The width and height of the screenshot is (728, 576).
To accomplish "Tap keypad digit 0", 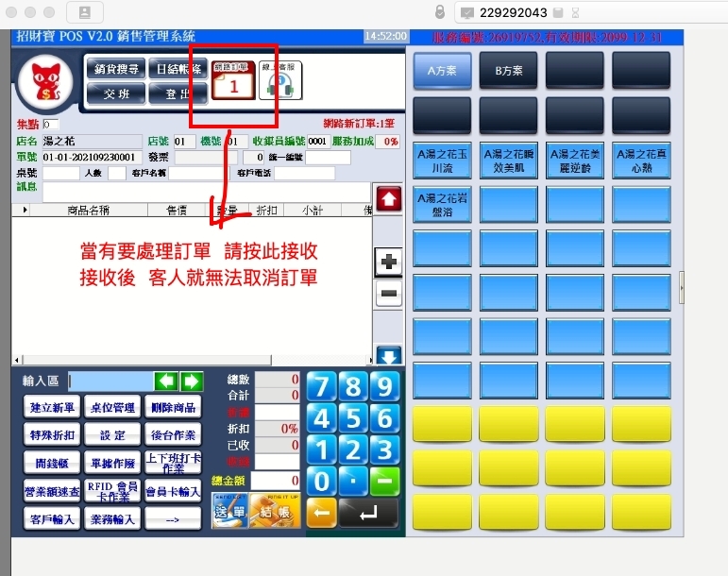I will (x=322, y=482).
